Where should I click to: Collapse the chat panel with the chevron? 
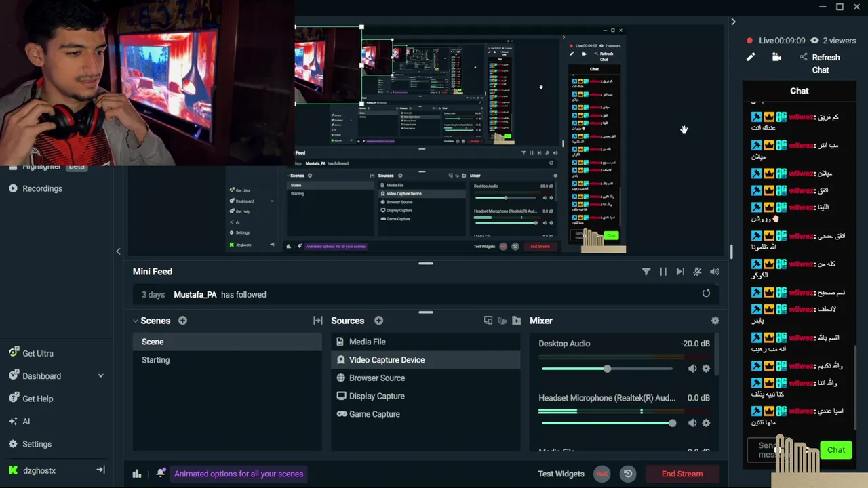[733, 22]
